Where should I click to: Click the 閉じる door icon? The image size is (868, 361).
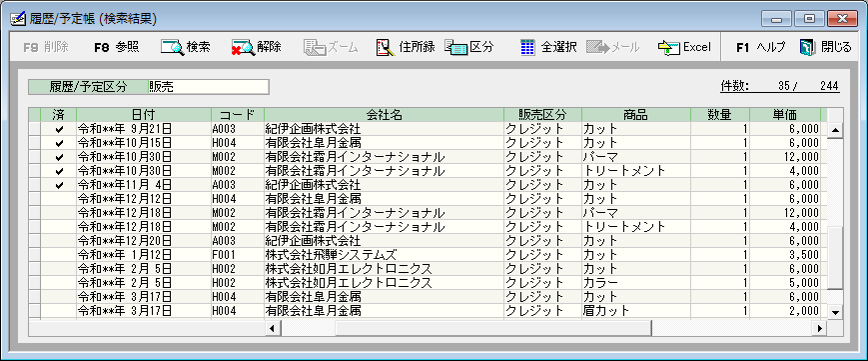point(808,47)
